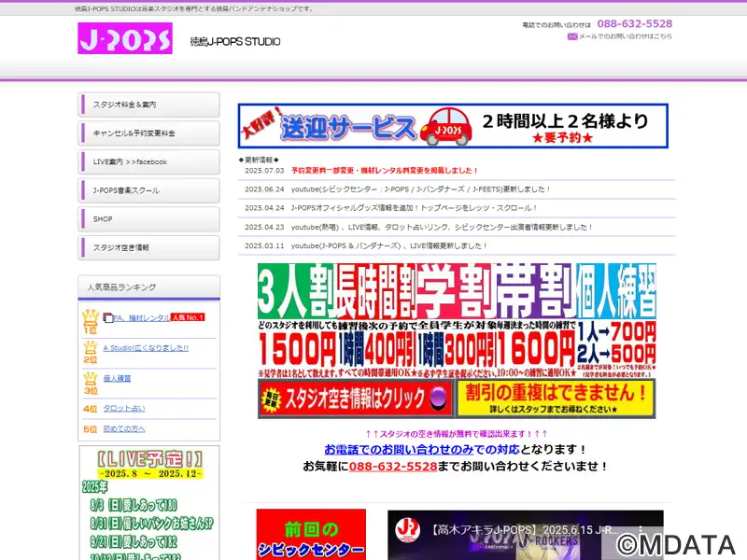Click the 長時間割 discount banner section
This screenshot has height=560, width=747.
(377, 320)
